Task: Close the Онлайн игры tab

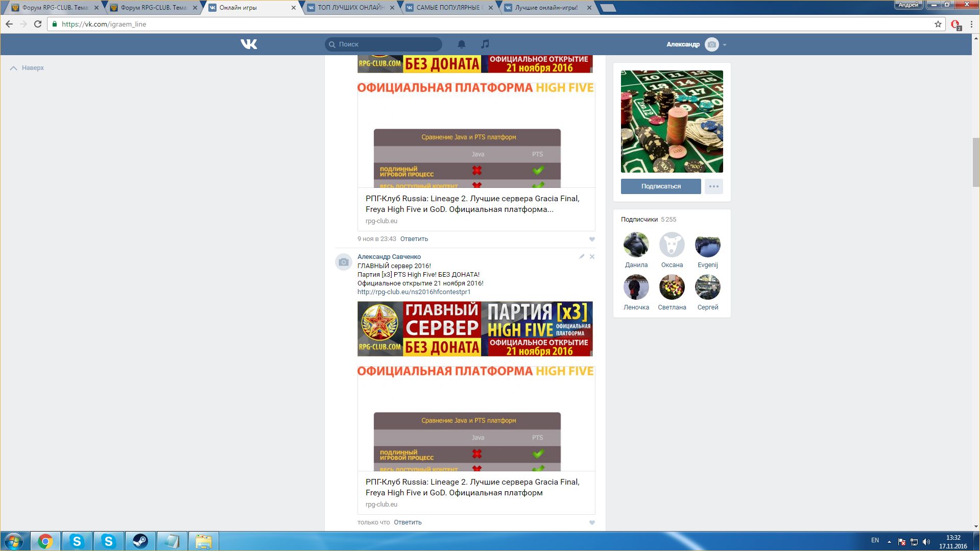Action: 294,8
